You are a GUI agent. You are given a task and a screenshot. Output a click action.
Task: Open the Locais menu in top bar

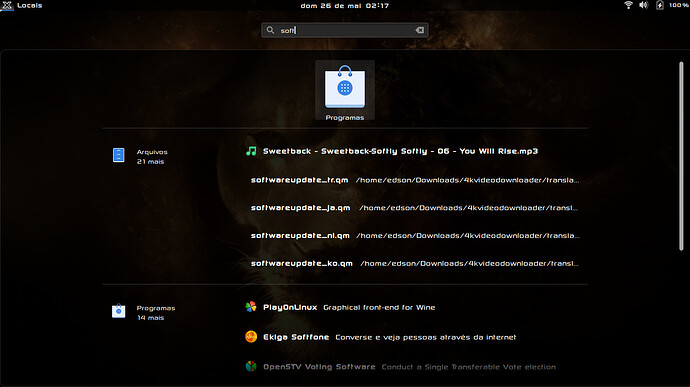(x=29, y=5)
